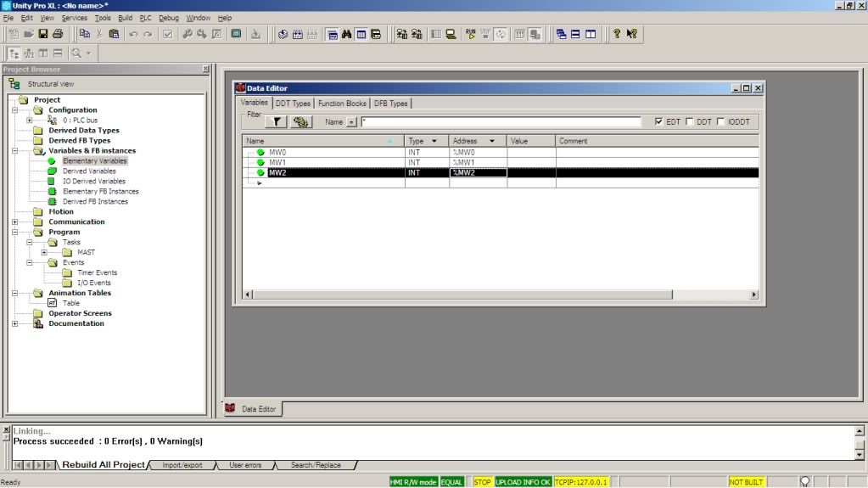Uncheck the EDT filter checkbox
868x488 pixels.
pos(658,121)
